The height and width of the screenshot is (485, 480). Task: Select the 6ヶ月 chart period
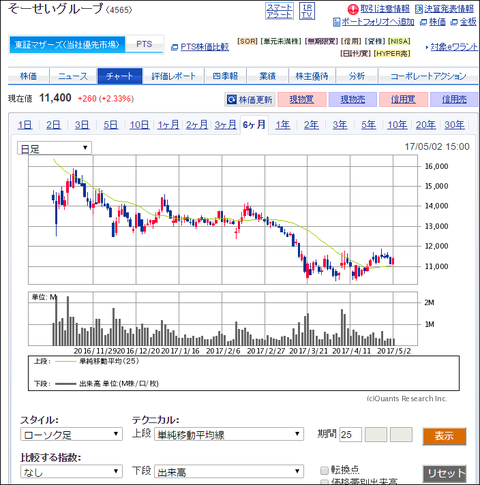(254, 125)
